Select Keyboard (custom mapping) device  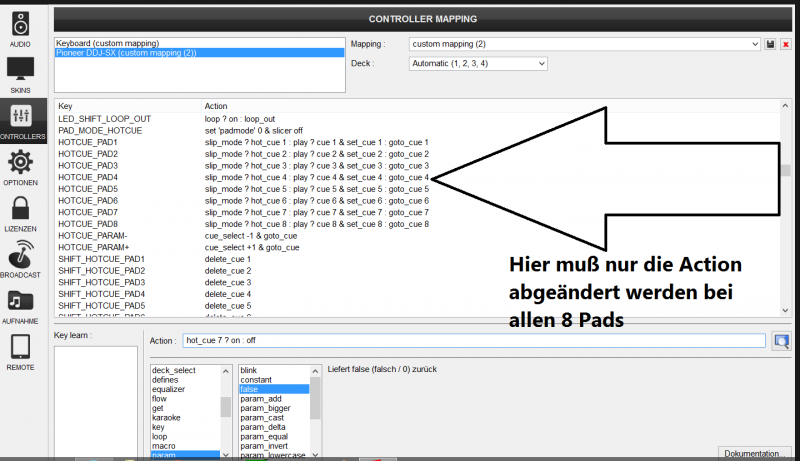pos(199,43)
